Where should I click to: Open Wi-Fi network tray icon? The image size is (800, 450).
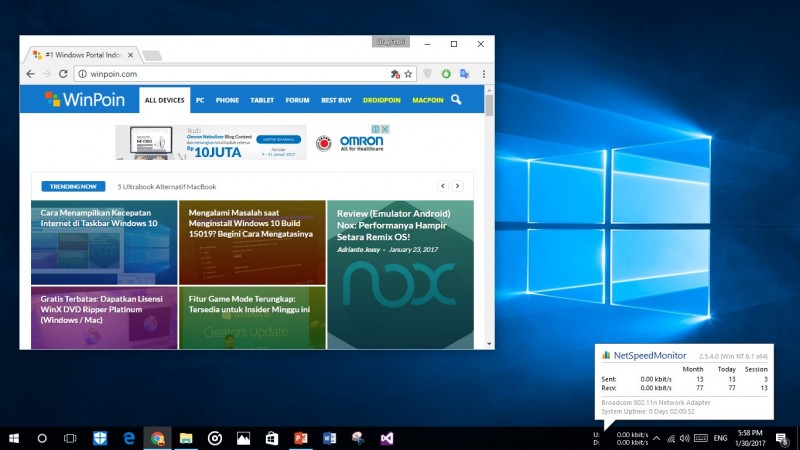[671, 438]
